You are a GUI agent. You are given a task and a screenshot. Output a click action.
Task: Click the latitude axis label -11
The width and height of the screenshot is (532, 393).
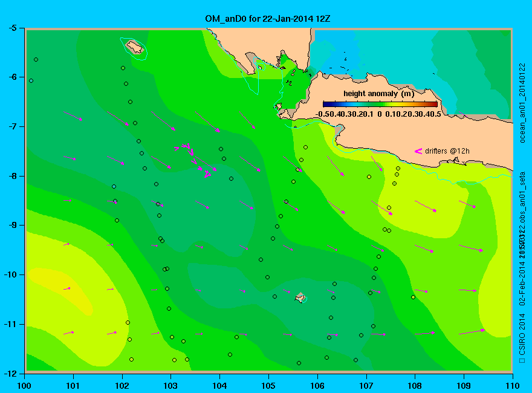(x=10, y=324)
